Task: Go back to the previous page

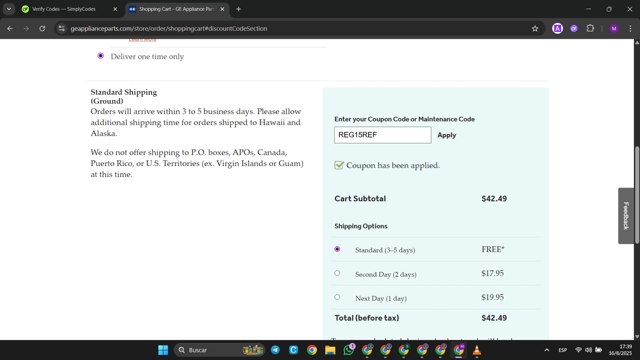Action: click(x=10, y=29)
